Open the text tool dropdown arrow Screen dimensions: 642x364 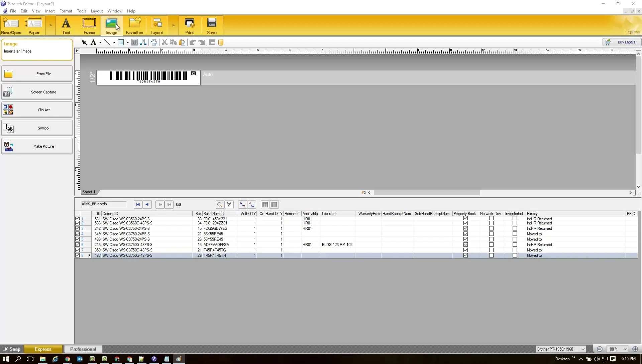[x=100, y=42]
